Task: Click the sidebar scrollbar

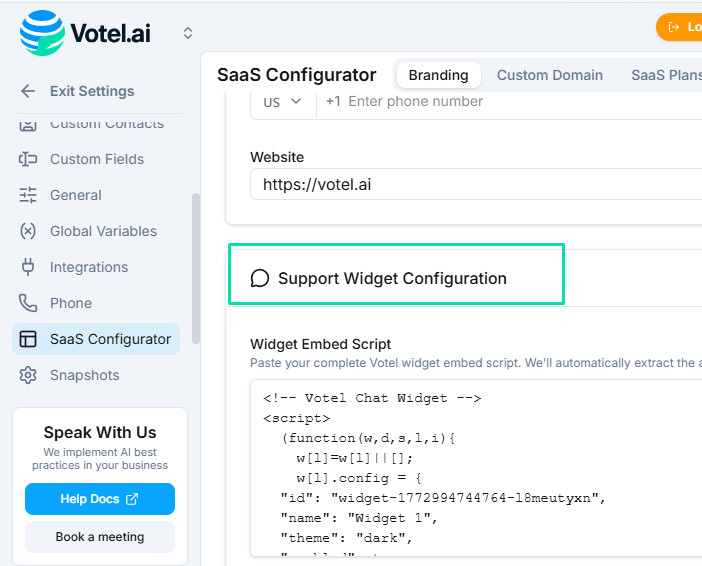Action: point(195,269)
